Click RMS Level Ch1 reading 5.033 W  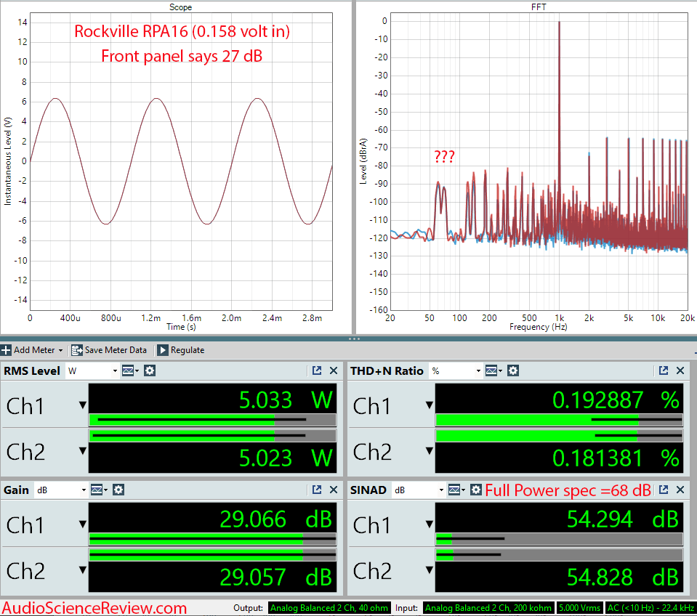coord(286,400)
